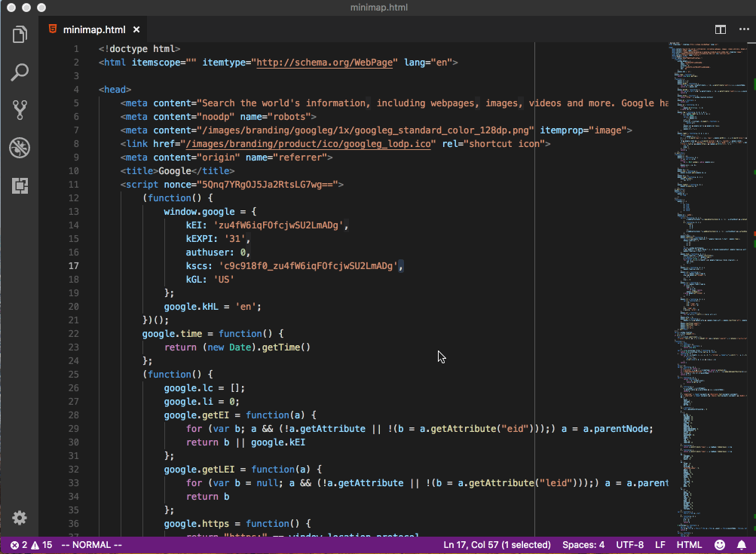The image size is (756, 554).
Task: Click rel="shortcut icon" on line 8
Action: click(493, 144)
